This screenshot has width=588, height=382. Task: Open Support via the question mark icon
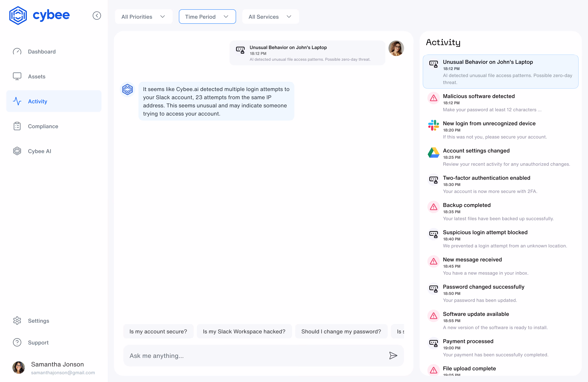[17, 342]
